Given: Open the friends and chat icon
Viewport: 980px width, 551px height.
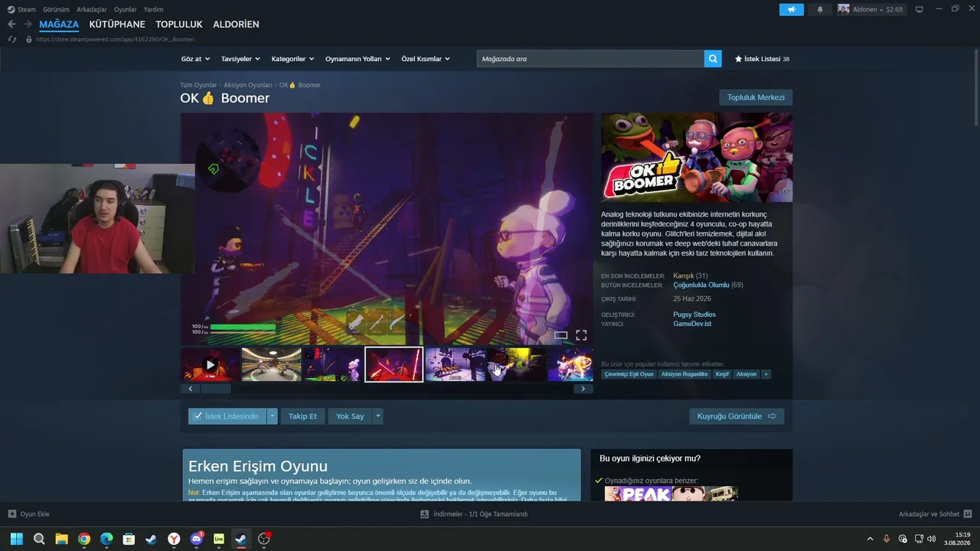Looking at the screenshot, I should tap(968, 514).
